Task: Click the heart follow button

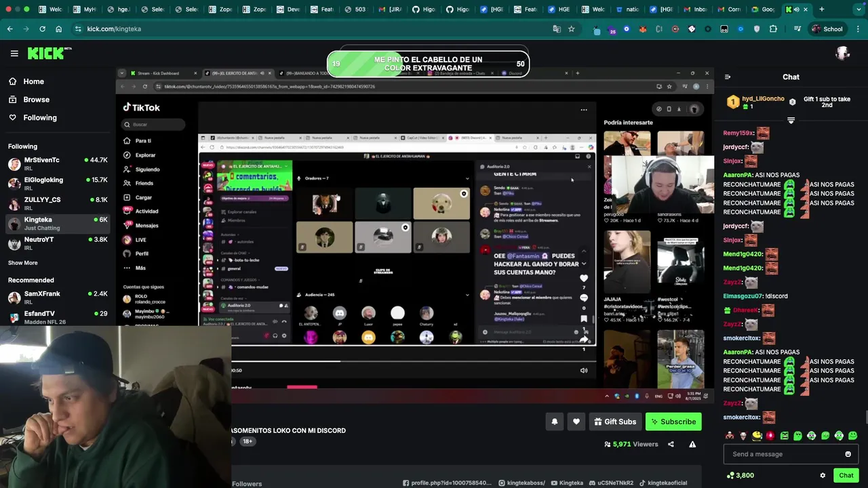Action: 576,422
